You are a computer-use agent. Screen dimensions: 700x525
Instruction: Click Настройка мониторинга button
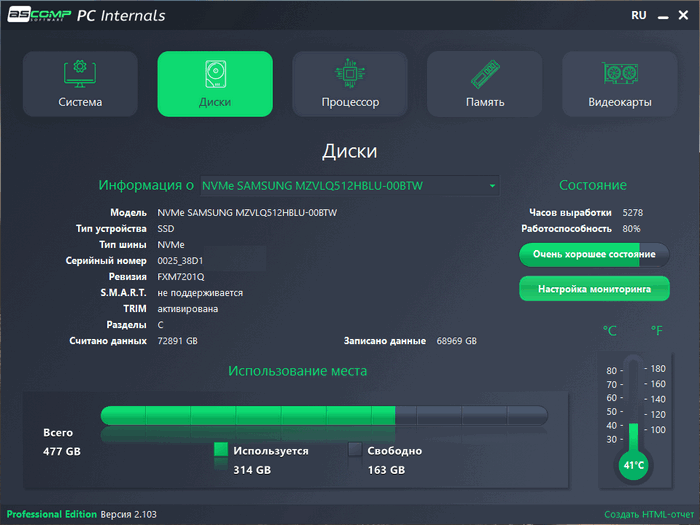pyautogui.click(x=594, y=289)
